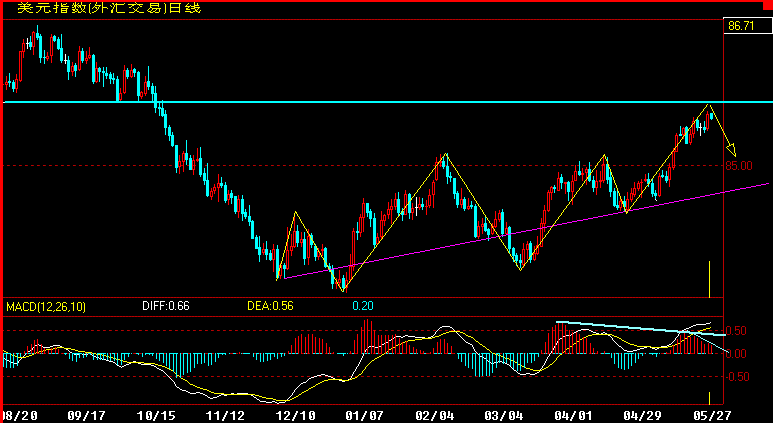This screenshot has height=423, width=773.
Task: Click the 12/10 date label
Action: [x=297, y=416]
